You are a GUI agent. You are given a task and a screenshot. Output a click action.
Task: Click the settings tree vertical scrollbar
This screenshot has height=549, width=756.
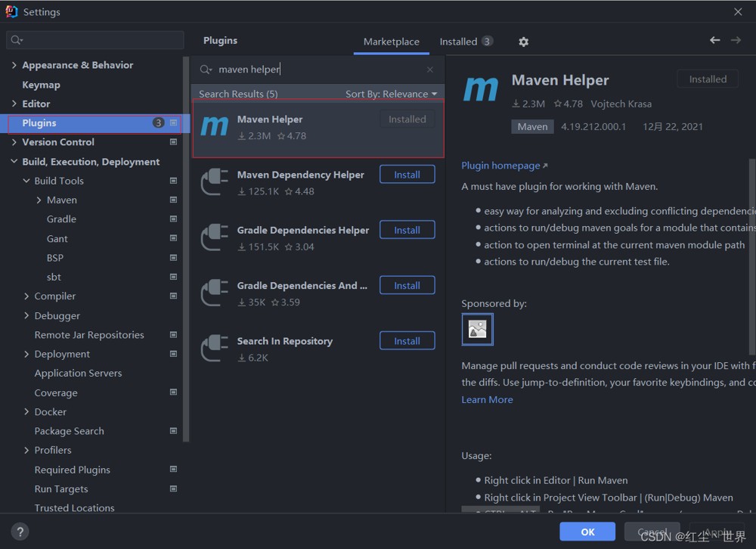click(186, 250)
